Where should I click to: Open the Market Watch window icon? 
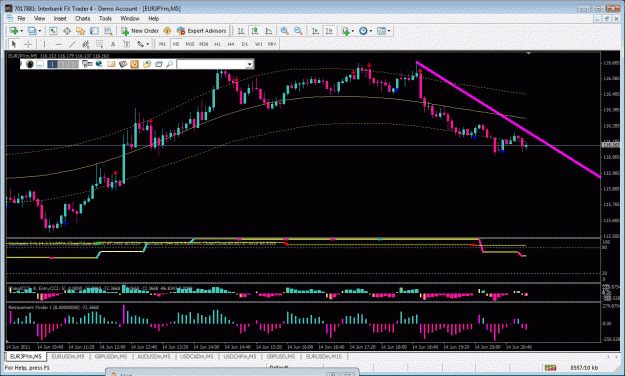coord(53,31)
